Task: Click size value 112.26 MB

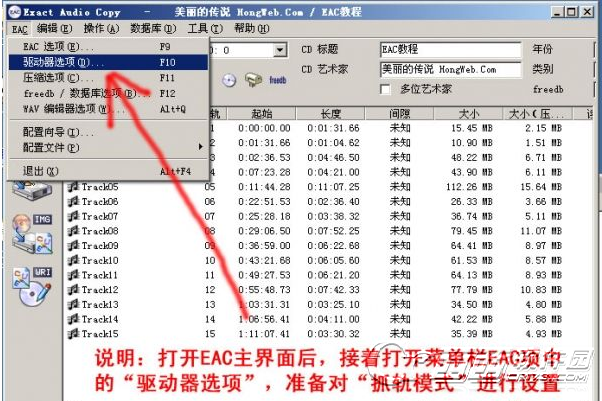Action: point(469,187)
